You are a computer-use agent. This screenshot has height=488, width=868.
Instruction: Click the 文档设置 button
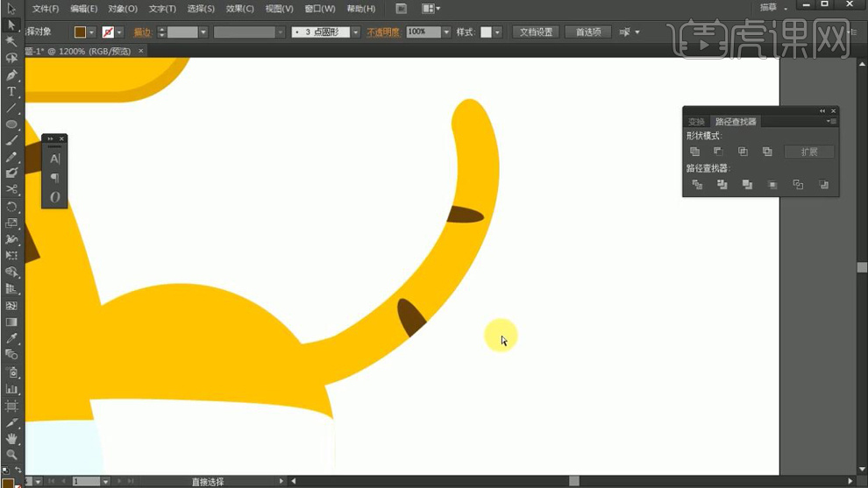pos(536,32)
